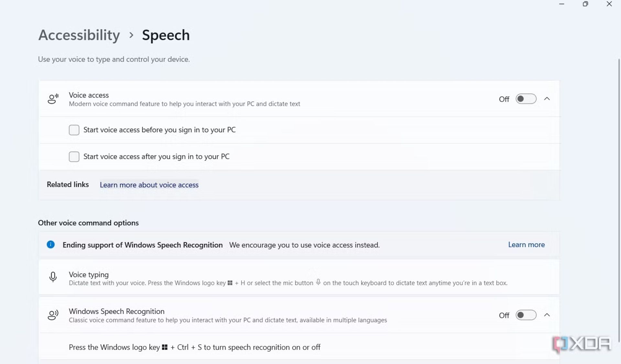Click the Speech breadcrumb label icon
The width and height of the screenshot is (621, 364).
click(166, 35)
